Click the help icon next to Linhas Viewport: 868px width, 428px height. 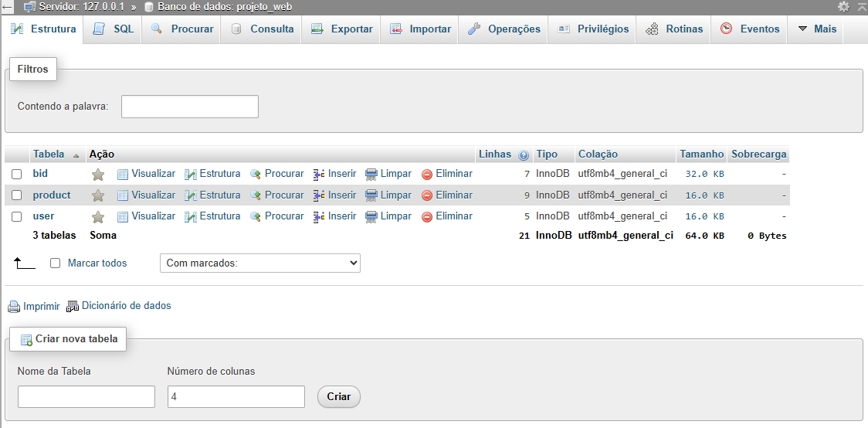pos(524,155)
